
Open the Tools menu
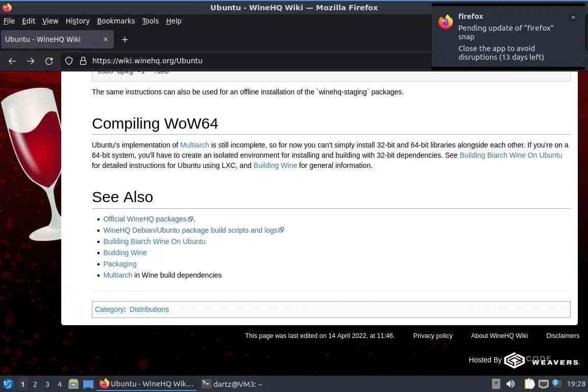tap(151, 21)
